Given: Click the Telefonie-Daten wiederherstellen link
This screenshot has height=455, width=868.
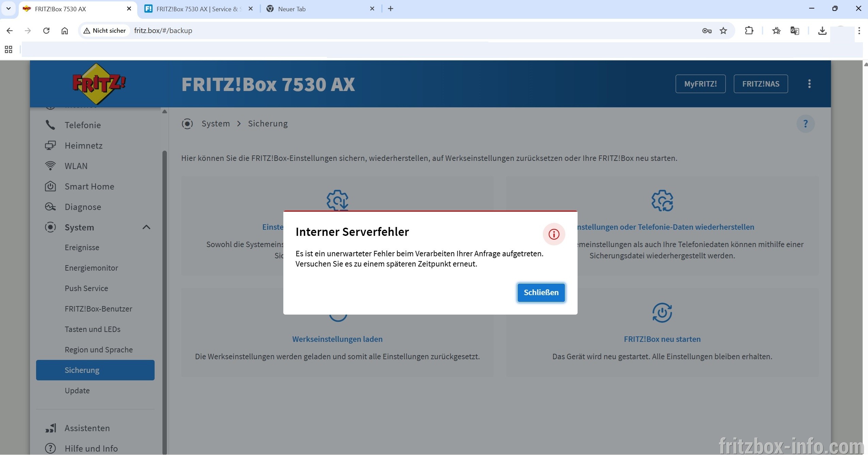Looking at the screenshot, I should [666, 227].
